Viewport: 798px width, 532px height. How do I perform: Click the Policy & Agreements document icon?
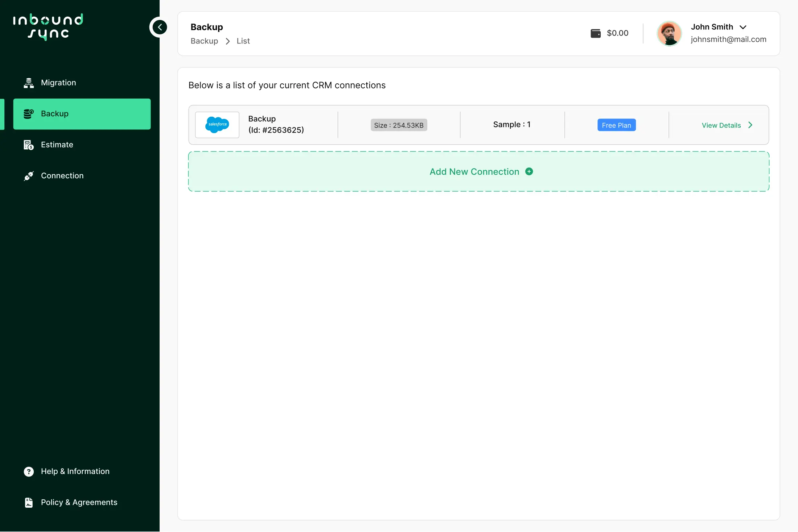[29, 502]
